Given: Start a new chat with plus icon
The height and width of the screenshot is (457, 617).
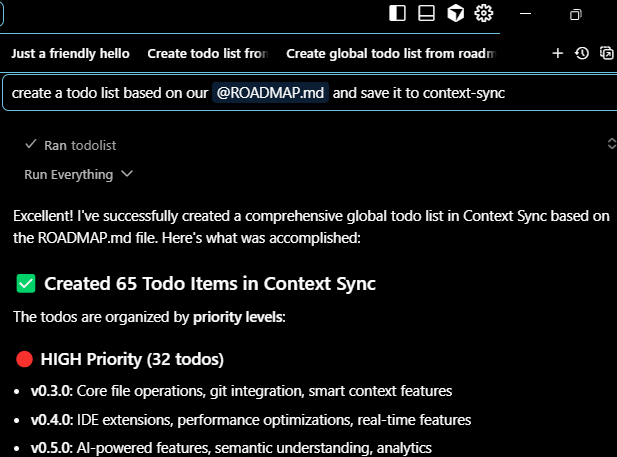Looking at the screenshot, I should point(558,53).
